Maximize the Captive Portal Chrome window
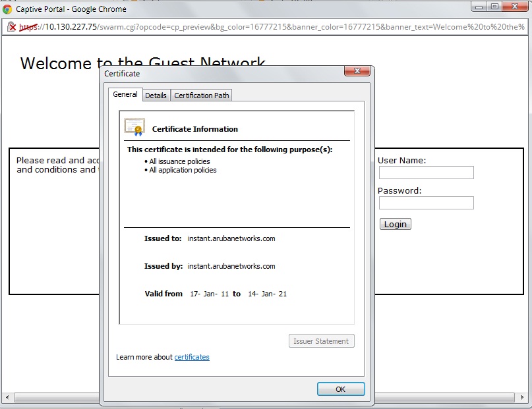This screenshot has height=409, width=532. click(x=494, y=7)
